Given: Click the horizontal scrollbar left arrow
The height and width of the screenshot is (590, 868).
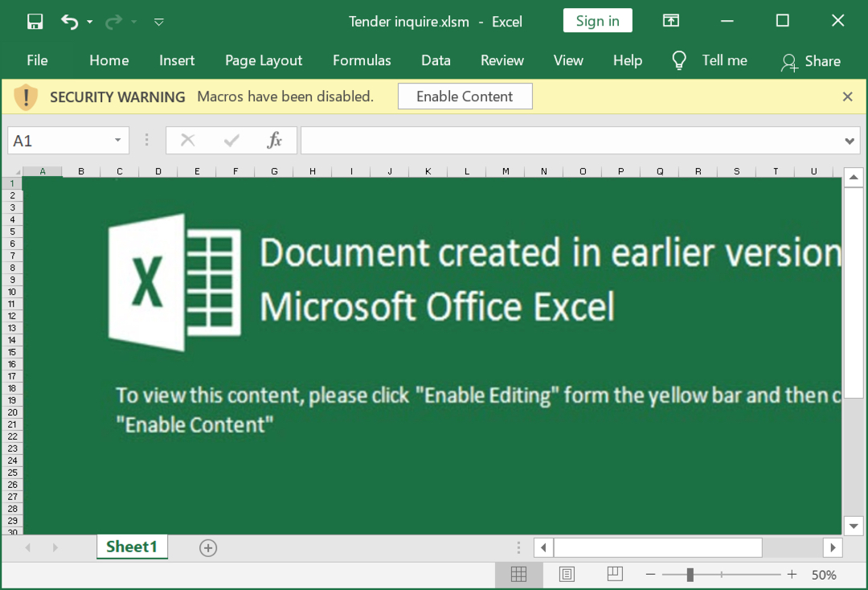Looking at the screenshot, I should (x=543, y=548).
